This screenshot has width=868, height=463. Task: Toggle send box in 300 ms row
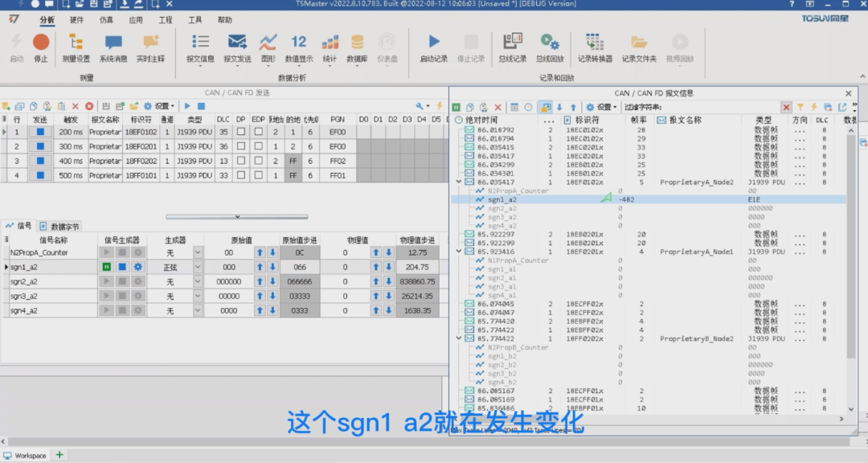pos(40,147)
